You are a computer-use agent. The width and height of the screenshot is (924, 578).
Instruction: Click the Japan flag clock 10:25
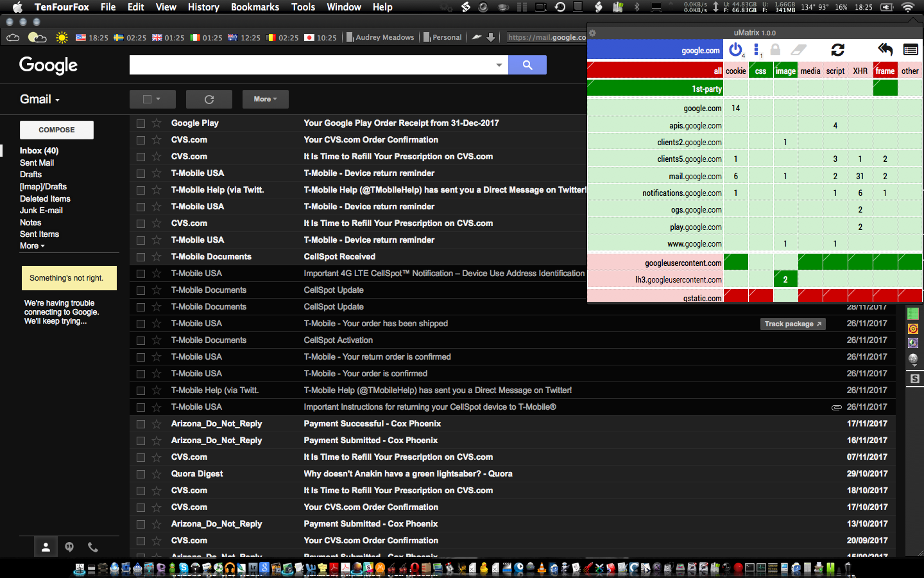point(320,38)
